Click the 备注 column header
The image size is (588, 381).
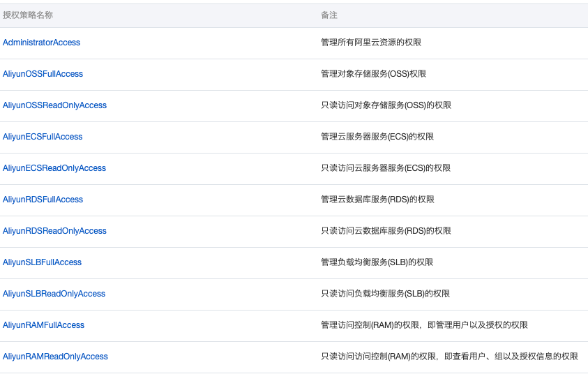tap(329, 15)
